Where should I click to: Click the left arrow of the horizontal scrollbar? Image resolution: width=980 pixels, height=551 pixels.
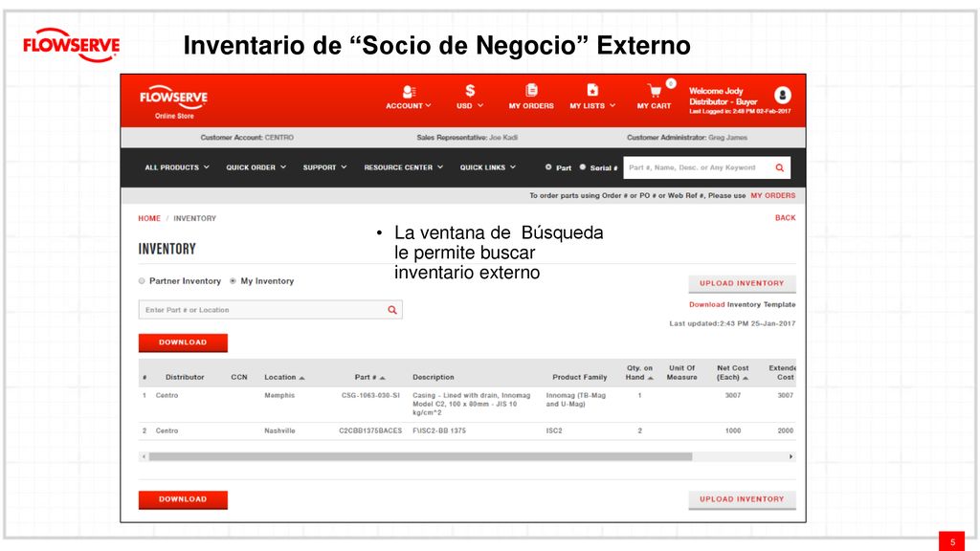point(144,456)
